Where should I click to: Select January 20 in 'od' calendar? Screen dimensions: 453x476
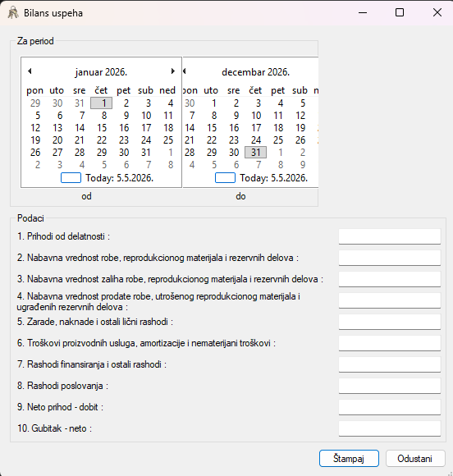point(57,140)
